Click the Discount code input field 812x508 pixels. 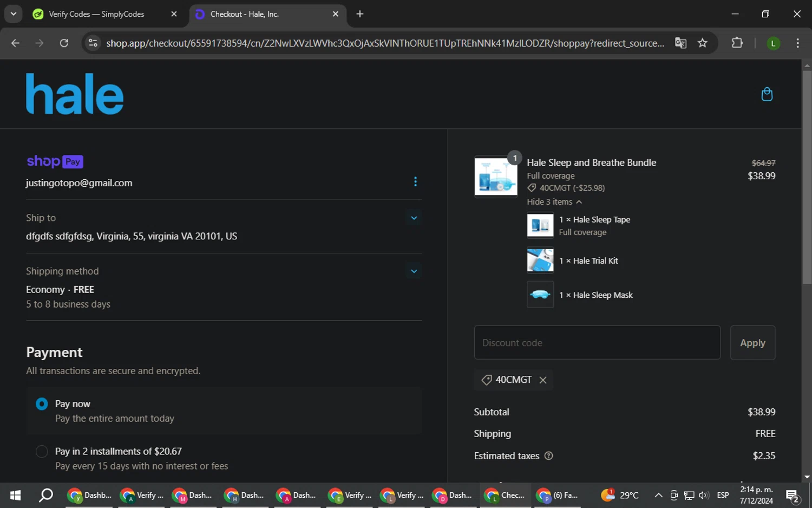click(597, 342)
